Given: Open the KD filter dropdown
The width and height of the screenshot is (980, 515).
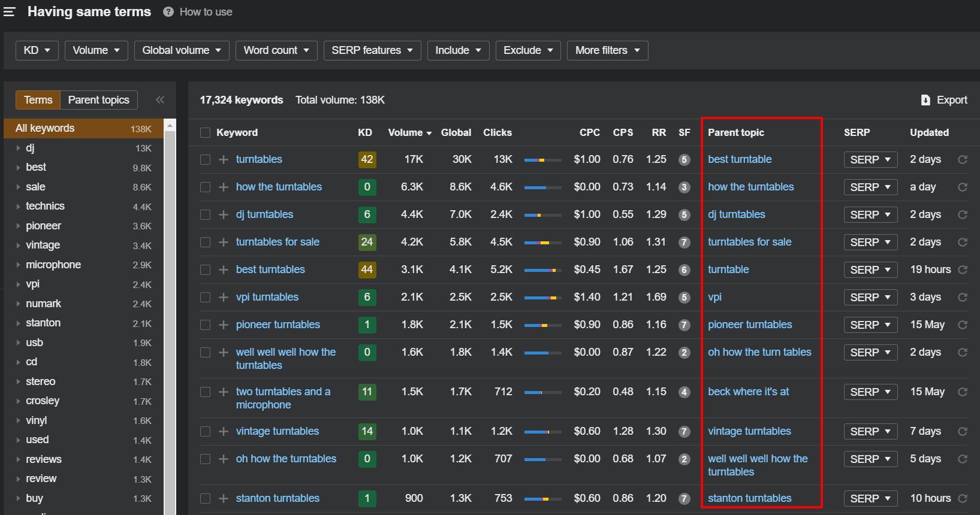Looking at the screenshot, I should [37, 50].
